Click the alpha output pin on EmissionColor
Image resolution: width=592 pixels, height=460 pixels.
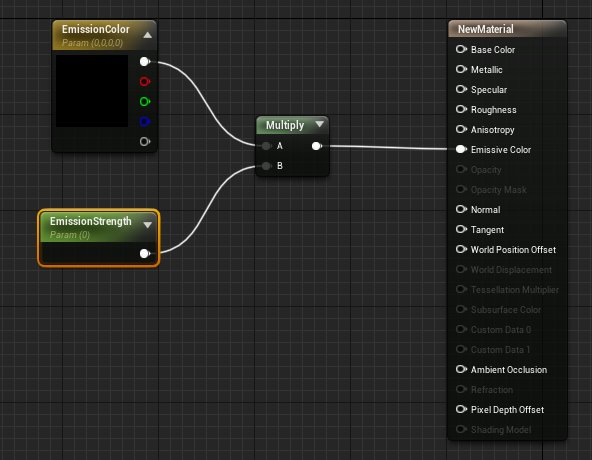click(145, 141)
